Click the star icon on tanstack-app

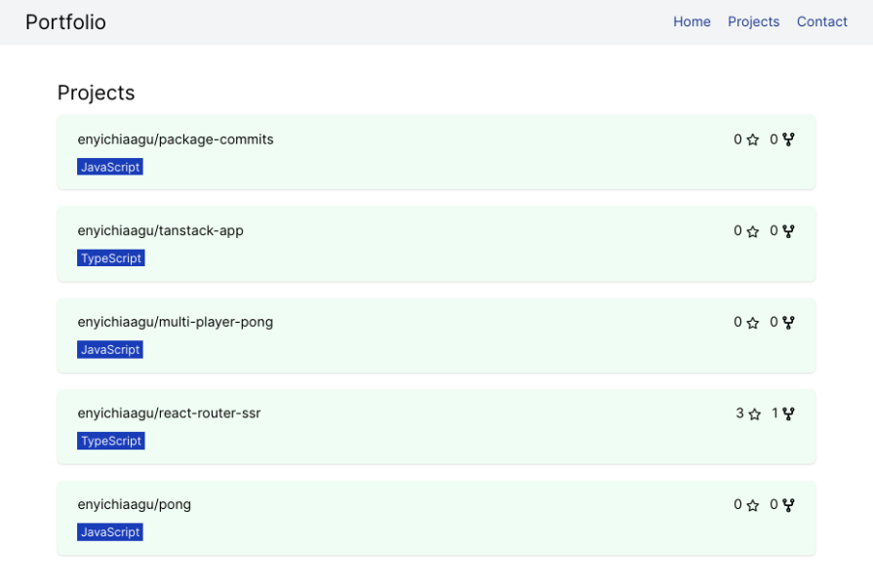[751, 231]
